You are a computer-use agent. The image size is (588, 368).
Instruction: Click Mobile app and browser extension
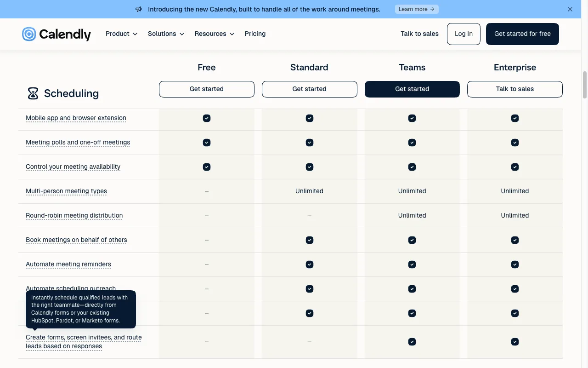(x=76, y=118)
